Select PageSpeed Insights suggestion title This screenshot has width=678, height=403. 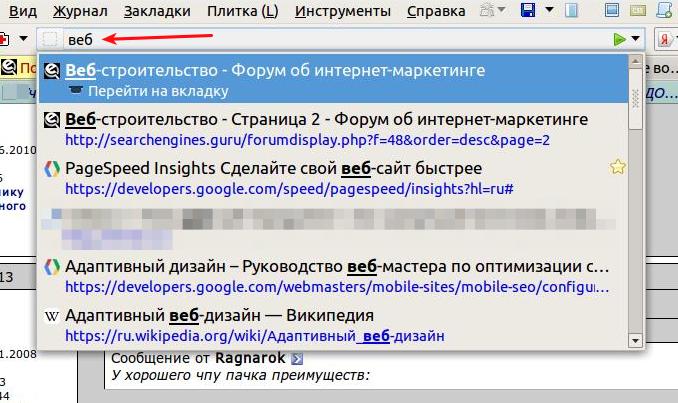[273, 168]
